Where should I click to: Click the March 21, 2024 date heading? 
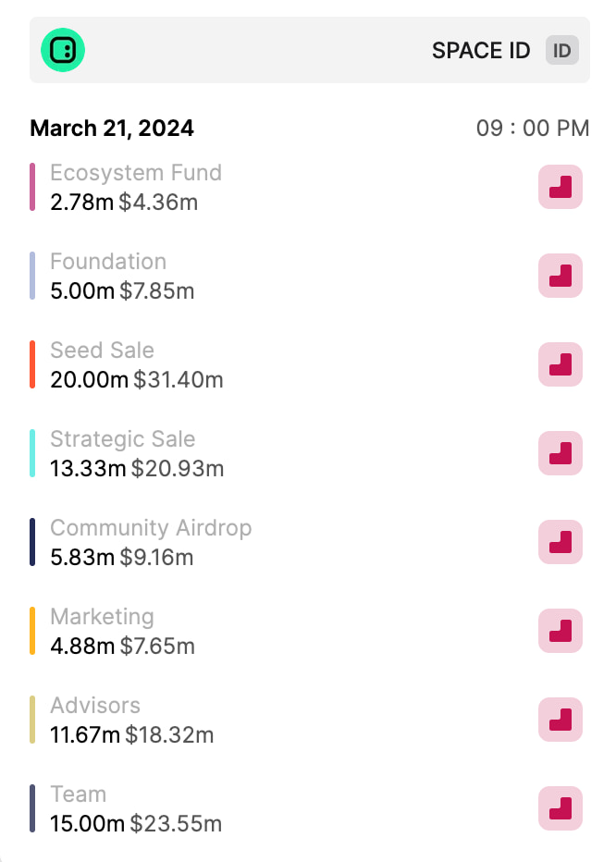112,128
